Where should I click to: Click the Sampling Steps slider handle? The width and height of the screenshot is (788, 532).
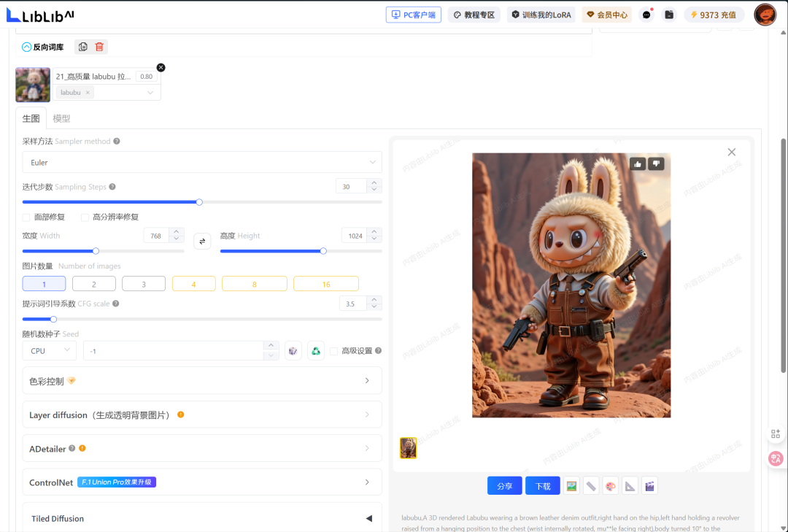(199, 202)
